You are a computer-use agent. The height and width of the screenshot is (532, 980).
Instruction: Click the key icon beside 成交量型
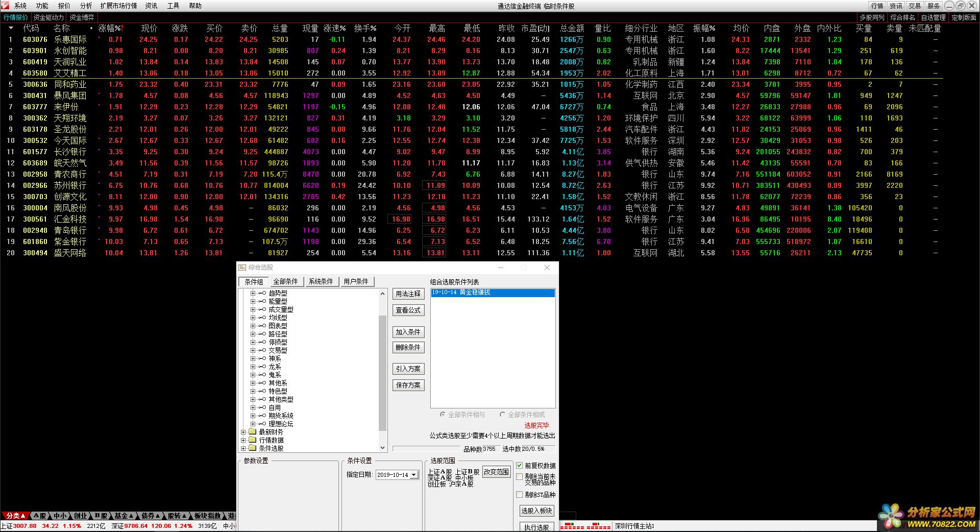click(x=262, y=310)
